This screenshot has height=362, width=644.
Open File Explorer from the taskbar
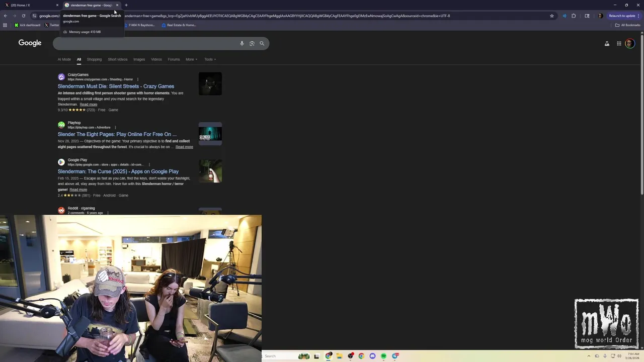339,356
